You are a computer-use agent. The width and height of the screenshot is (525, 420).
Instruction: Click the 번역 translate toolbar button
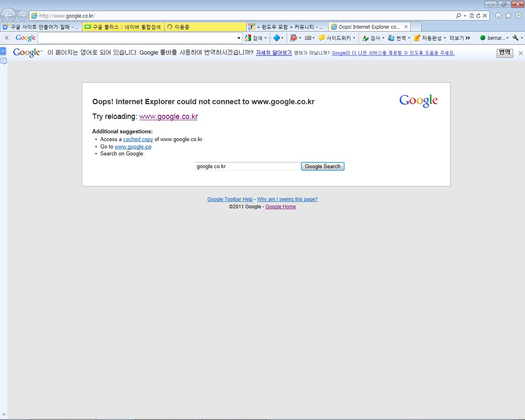point(397,38)
